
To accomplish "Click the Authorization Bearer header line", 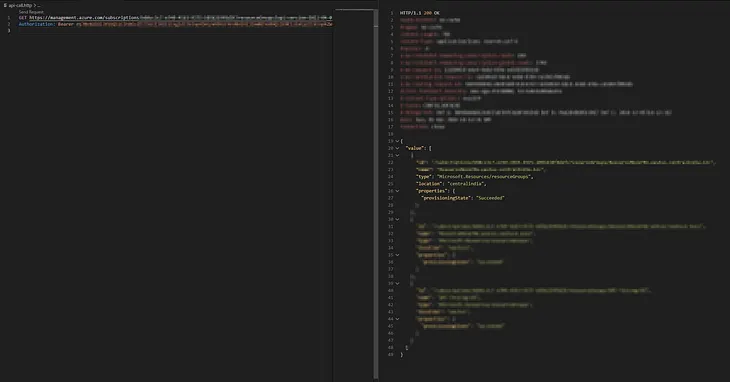I will point(176,24).
